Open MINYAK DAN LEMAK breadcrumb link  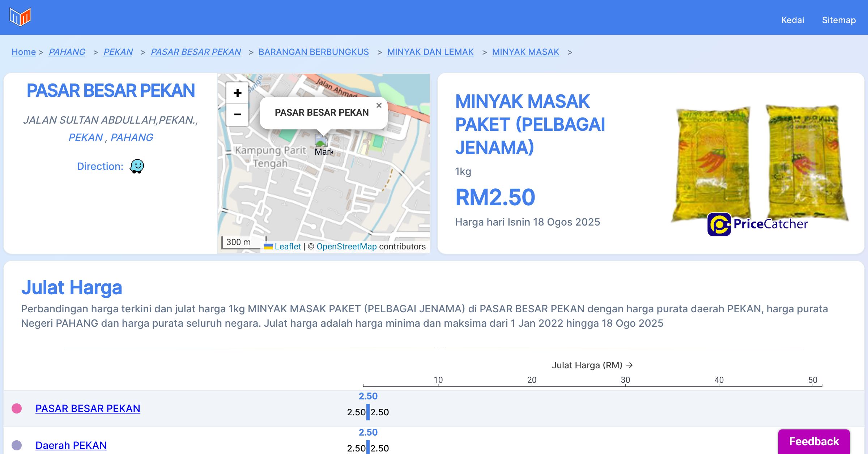430,52
